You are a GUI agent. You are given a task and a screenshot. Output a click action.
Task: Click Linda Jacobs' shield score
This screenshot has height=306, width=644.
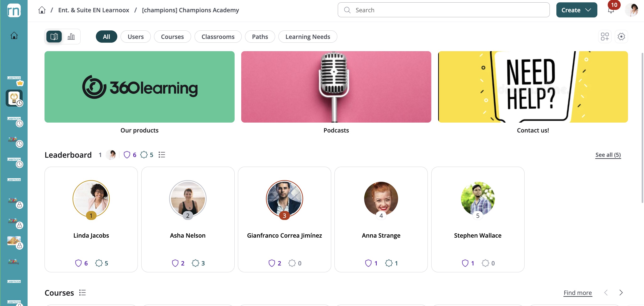pyautogui.click(x=82, y=263)
